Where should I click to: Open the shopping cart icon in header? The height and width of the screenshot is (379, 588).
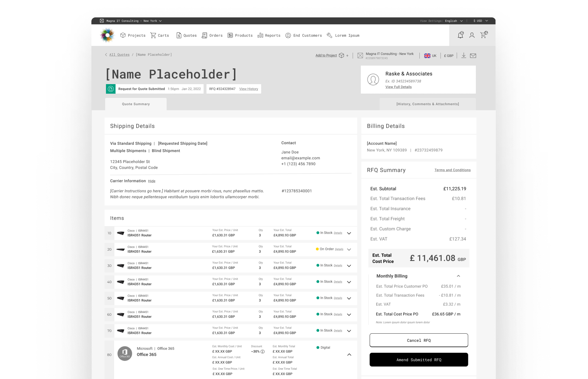click(483, 35)
